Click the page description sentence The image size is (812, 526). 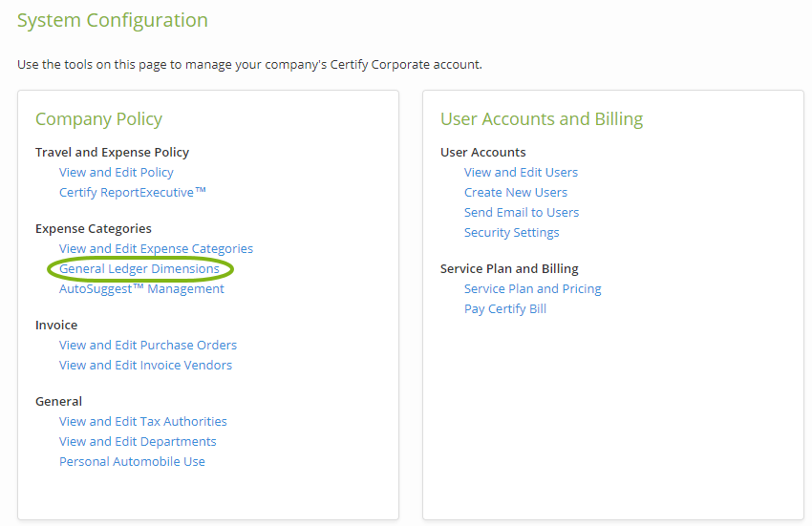pyautogui.click(x=249, y=65)
